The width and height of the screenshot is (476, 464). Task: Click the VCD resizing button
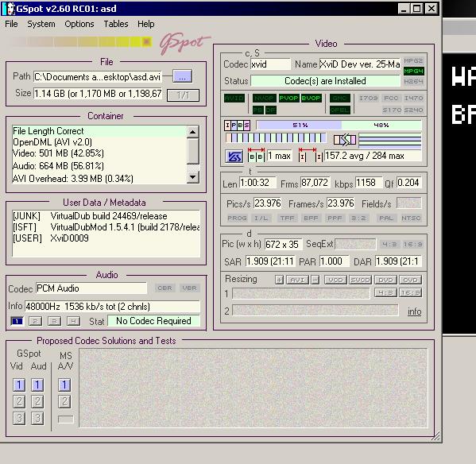(x=336, y=280)
